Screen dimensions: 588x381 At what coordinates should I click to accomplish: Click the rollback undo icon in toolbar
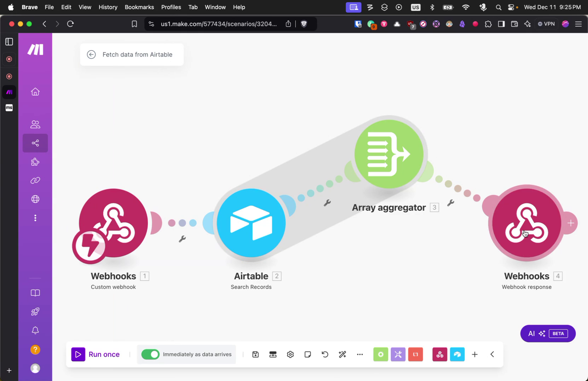(324, 354)
